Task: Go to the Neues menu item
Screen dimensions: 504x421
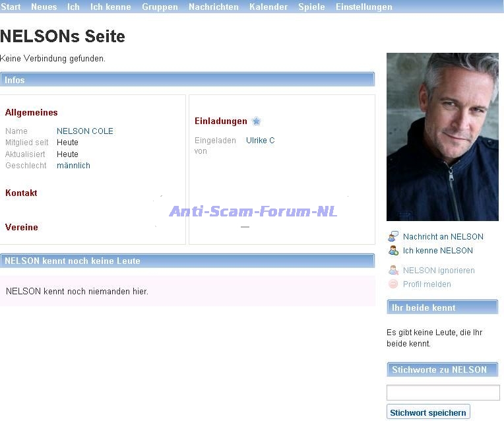Action: pyautogui.click(x=44, y=7)
